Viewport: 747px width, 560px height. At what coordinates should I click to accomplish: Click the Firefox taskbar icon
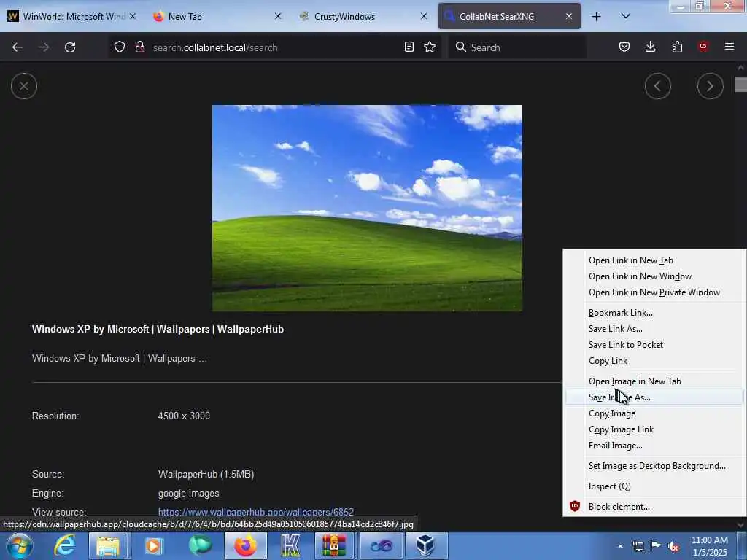pos(245,545)
